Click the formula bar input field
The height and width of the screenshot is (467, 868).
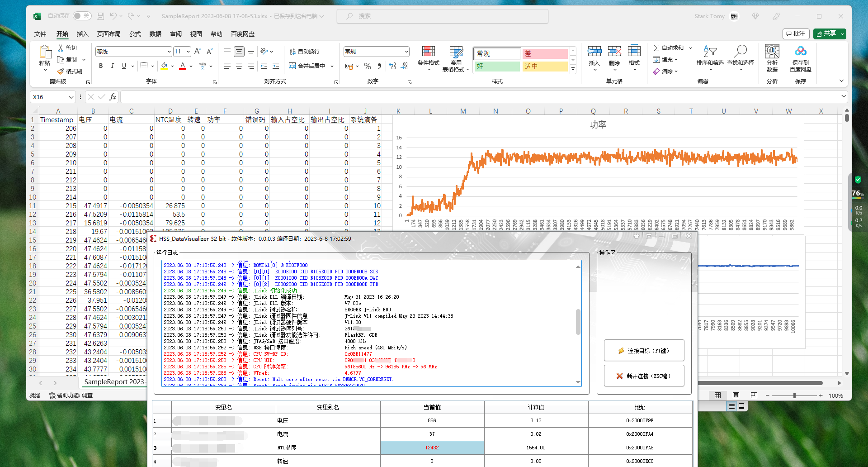coord(480,97)
